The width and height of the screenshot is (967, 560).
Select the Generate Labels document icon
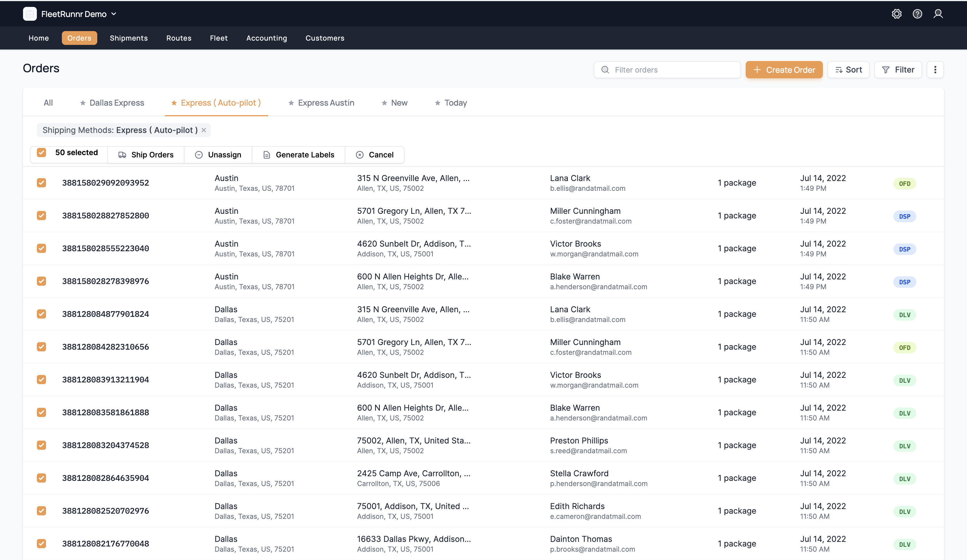coord(266,155)
